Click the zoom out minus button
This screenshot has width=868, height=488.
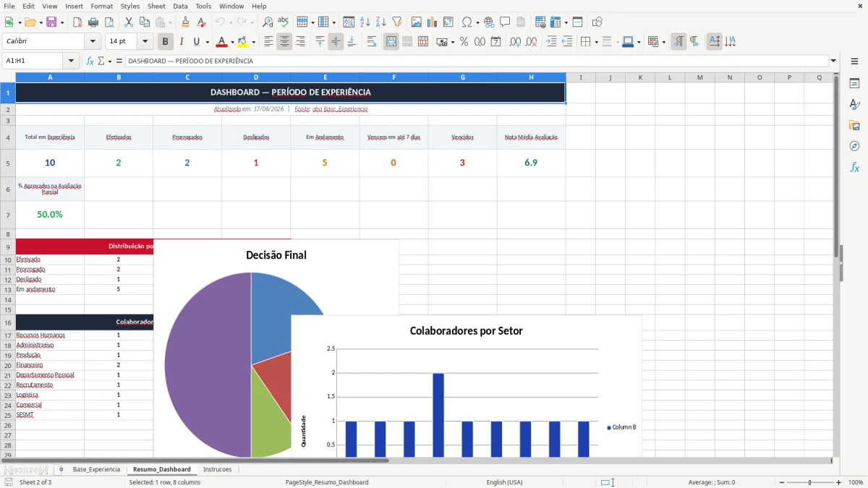point(781,482)
